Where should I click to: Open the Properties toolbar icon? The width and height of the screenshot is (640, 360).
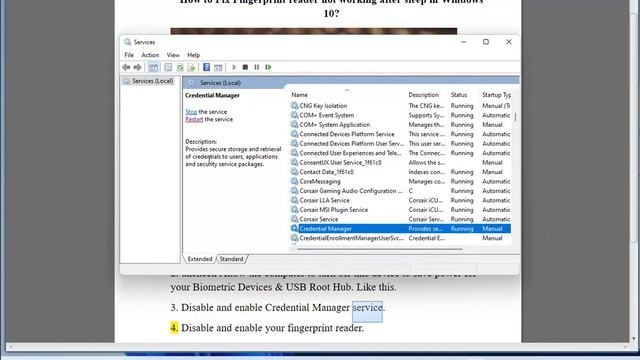tap(168, 67)
